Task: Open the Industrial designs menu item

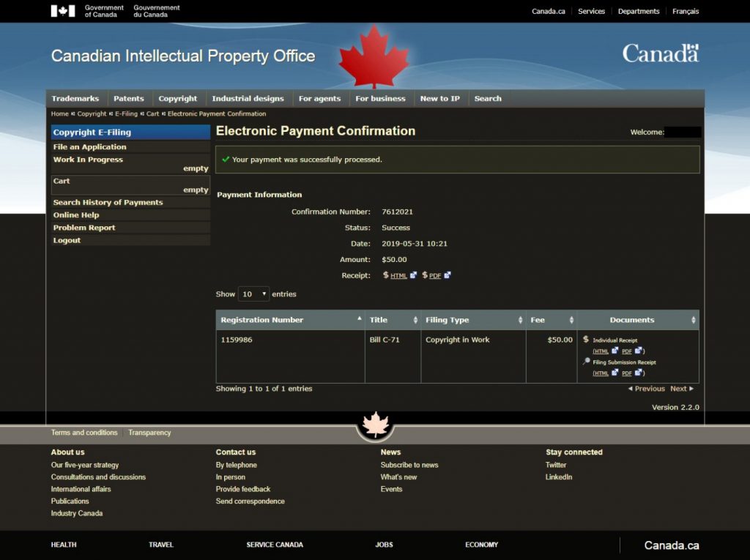Action: [x=248, y=99]
